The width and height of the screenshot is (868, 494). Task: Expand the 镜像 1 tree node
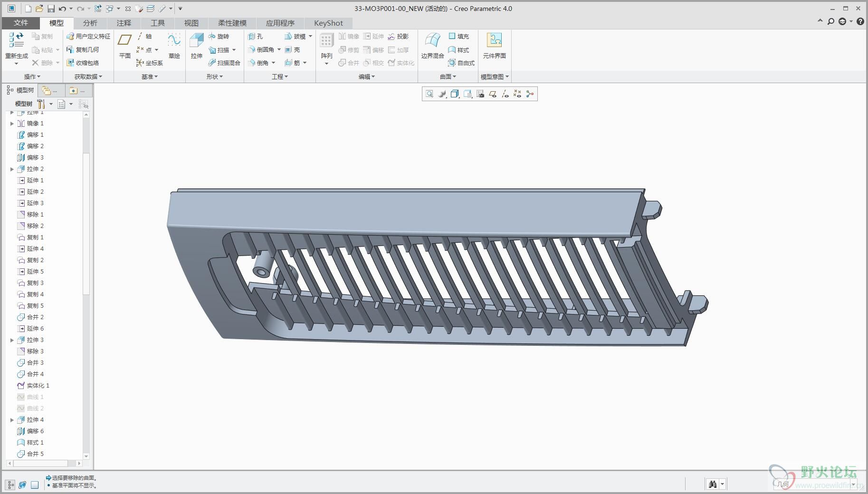[12, 123]
